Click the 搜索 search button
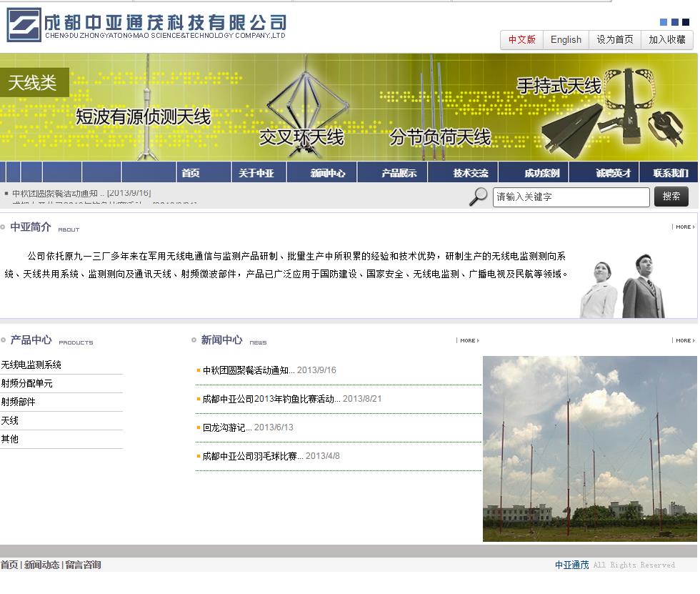This screenshot has width=700, height=594. [x=671, y=197]
